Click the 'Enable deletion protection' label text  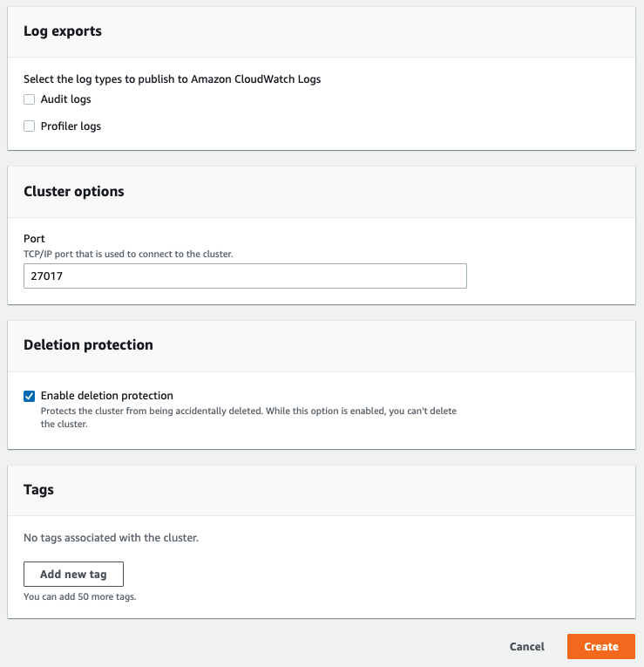click(x=107, y=396)
